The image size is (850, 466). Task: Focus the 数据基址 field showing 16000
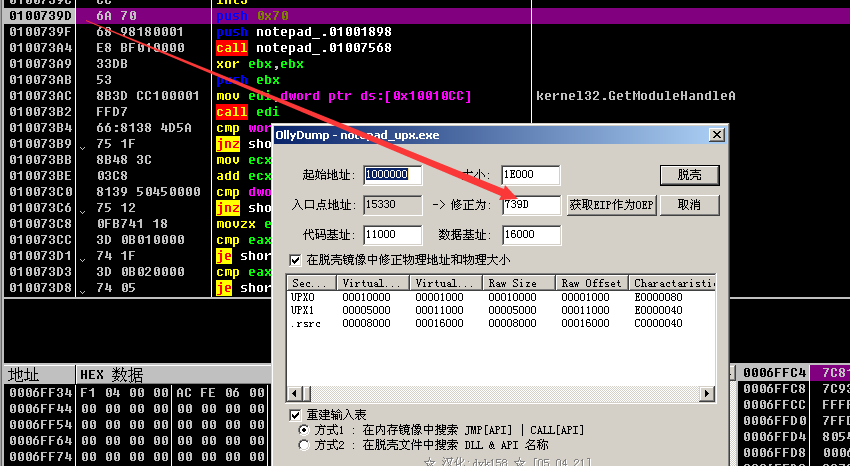531,235
